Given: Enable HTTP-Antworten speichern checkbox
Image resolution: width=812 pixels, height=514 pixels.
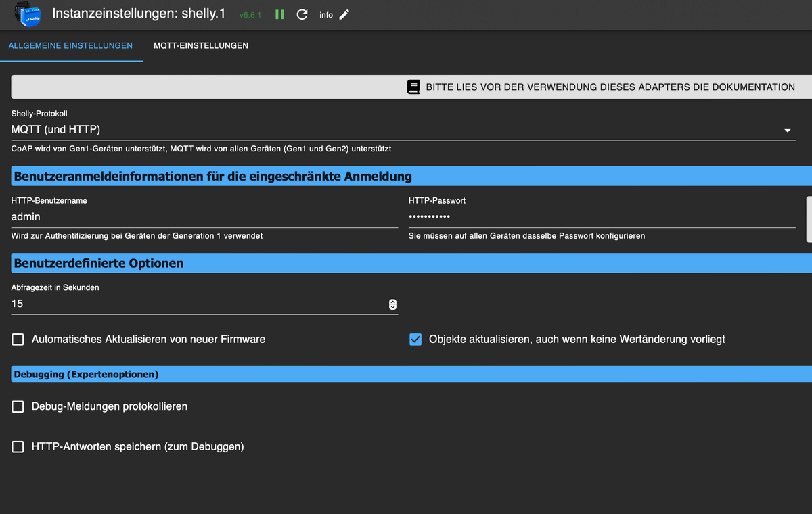Looking at the screenshot, I should 18,446.
